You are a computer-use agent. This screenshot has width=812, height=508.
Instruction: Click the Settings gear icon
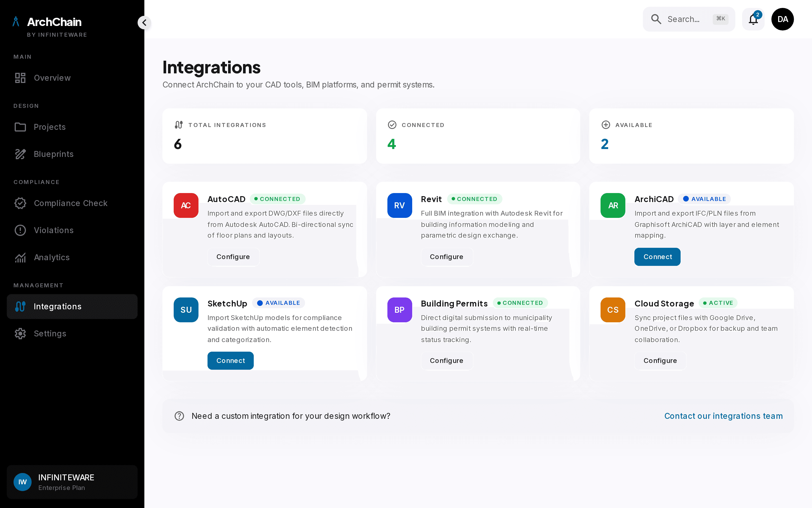(x=20, y=334)
